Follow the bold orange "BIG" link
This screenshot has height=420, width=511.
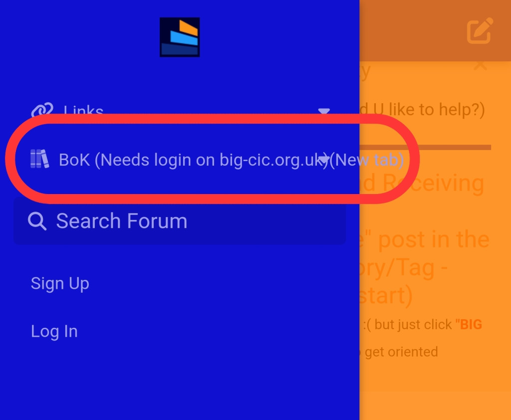tap(471, 325)
